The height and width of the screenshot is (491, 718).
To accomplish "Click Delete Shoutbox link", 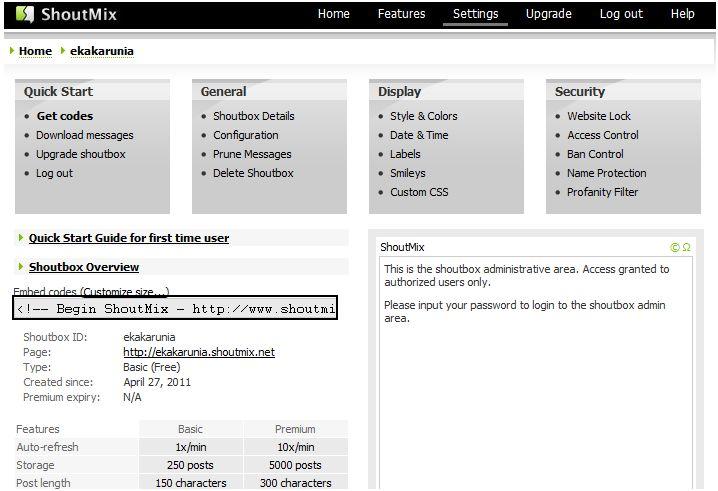I will point(253,173).
